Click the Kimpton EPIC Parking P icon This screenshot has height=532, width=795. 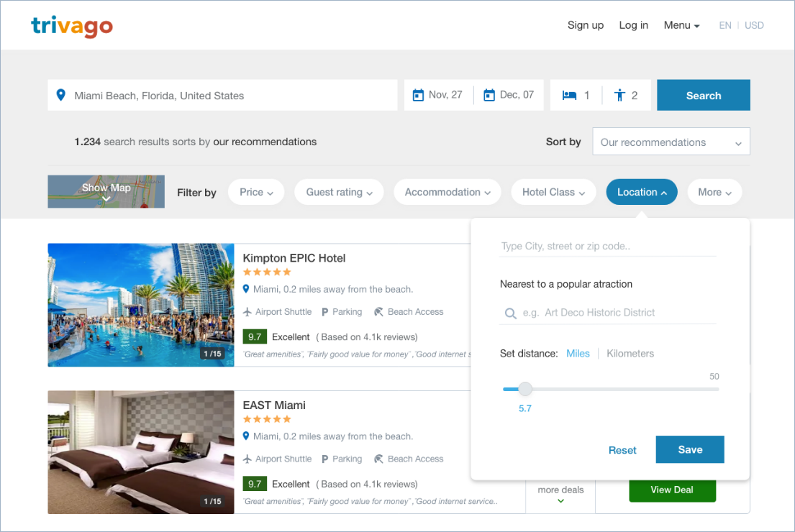pos(325,312)
